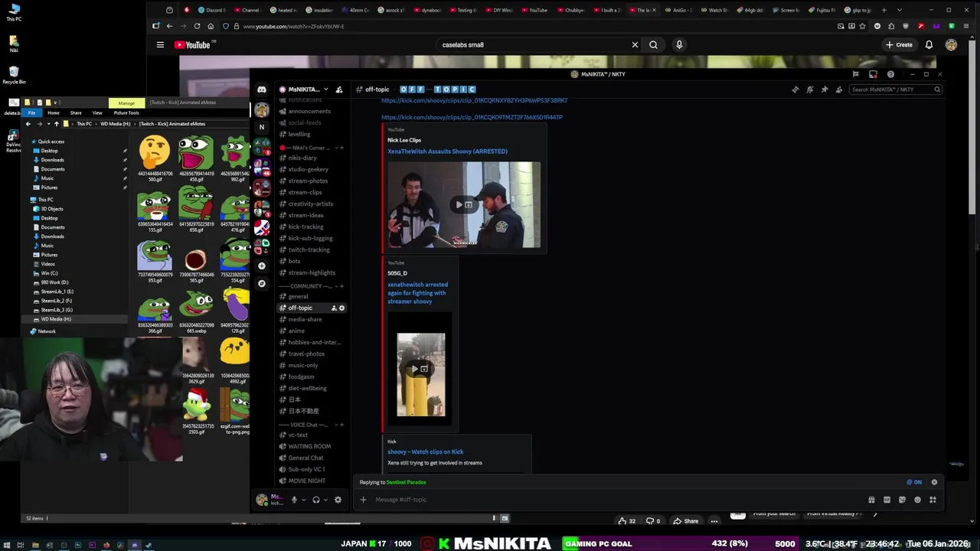Open File tab in File Explorer
Viewport: 980px width, 551px height.
(31, 112)
